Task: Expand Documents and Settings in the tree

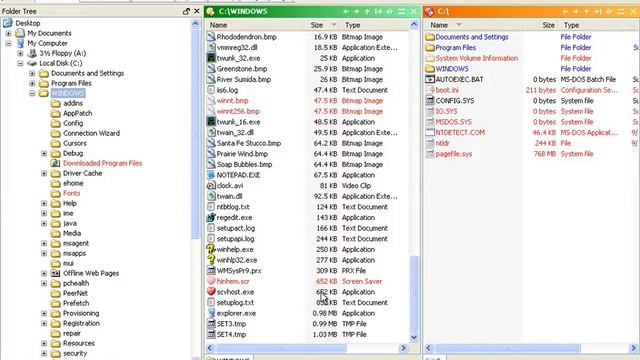Action: point(32,73)
